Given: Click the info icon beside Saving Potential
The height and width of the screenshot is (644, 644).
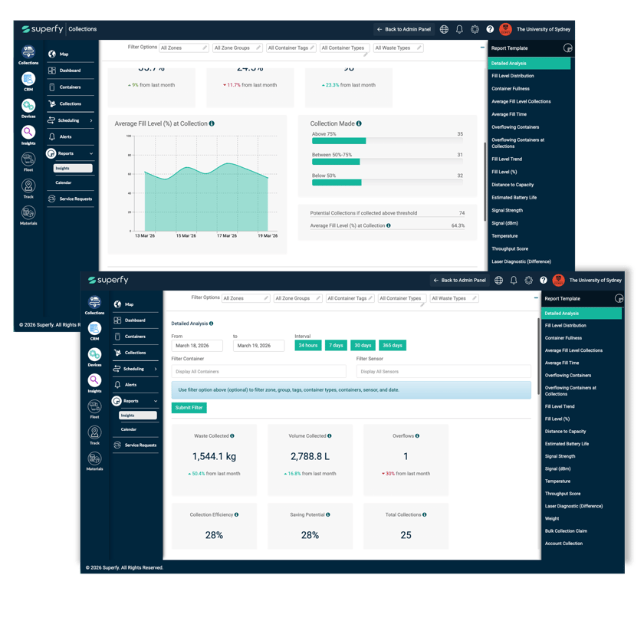Looking at the screenshot, I should [327, 514].
